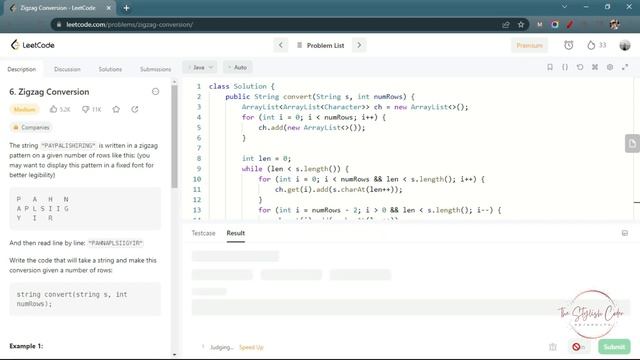Open the notes side panel icon
Screen dimensions: 640x360
click(x=632, y=144)
